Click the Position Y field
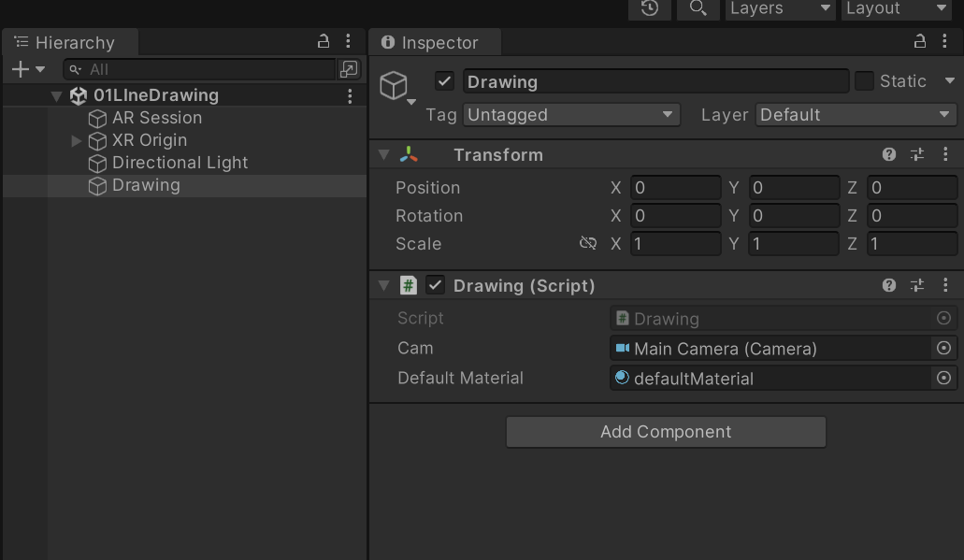964x560 pixels. (794, 188)
